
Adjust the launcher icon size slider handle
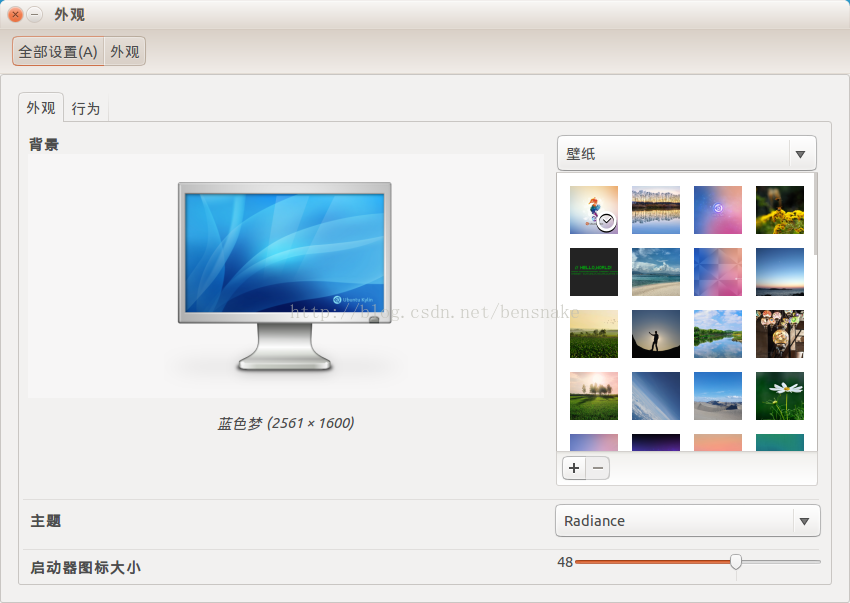(x=736, y=561)
